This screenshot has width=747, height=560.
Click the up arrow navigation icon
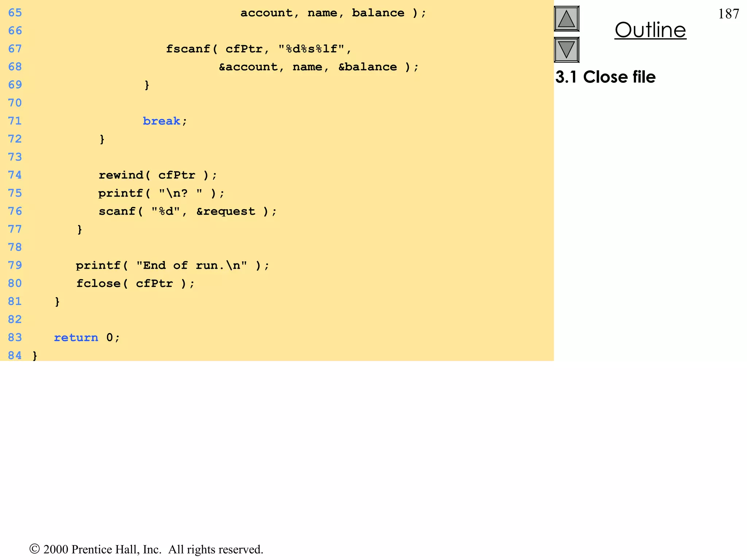(566, 19)
